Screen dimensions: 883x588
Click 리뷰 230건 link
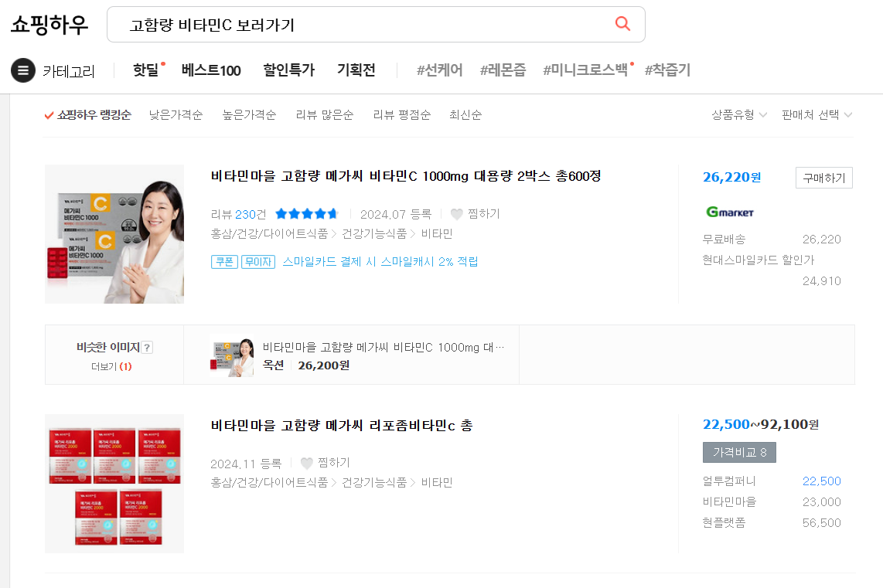(x=238, y=214)
